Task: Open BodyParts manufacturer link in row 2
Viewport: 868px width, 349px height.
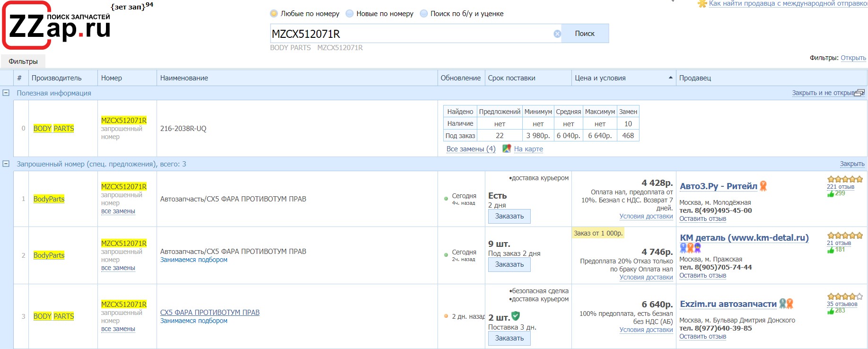Action: click(49, 255)
